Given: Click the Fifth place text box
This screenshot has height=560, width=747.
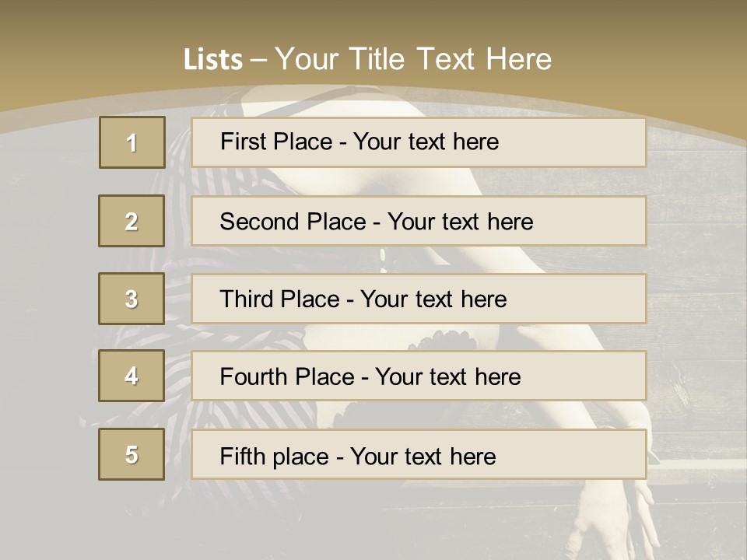Looking at the screenshot, I should (x=419, y=454).
